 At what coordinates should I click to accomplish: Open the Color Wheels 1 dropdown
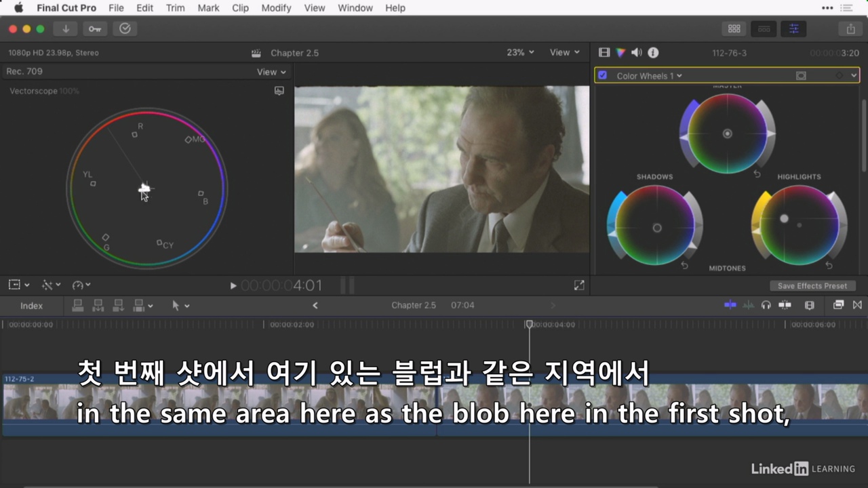click(649, 76)
